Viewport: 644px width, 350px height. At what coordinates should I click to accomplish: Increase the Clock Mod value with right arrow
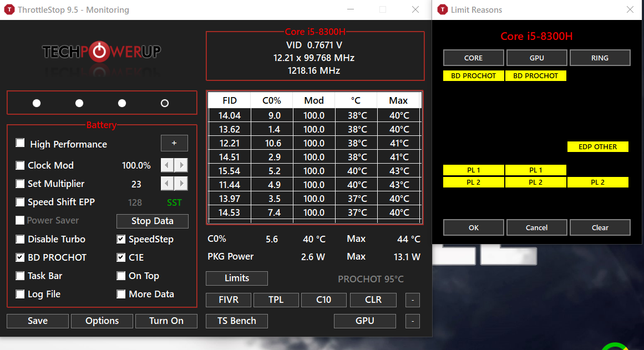click(x=181, y=165)
